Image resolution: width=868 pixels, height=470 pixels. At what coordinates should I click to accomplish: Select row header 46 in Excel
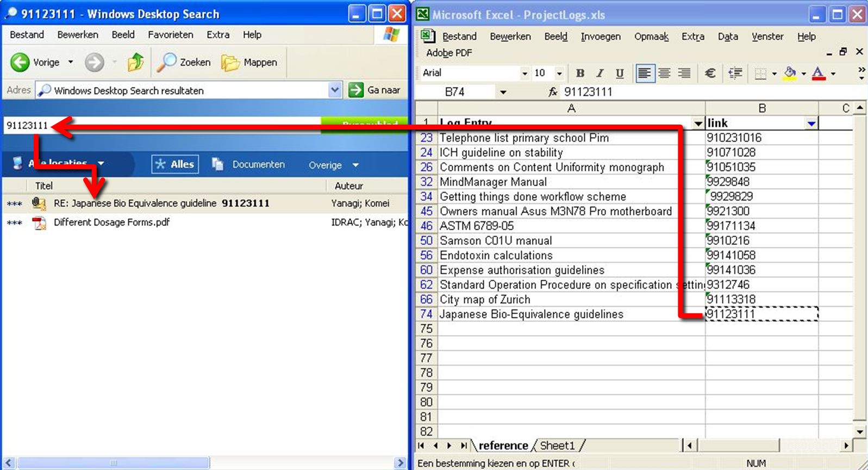[427, 226]
